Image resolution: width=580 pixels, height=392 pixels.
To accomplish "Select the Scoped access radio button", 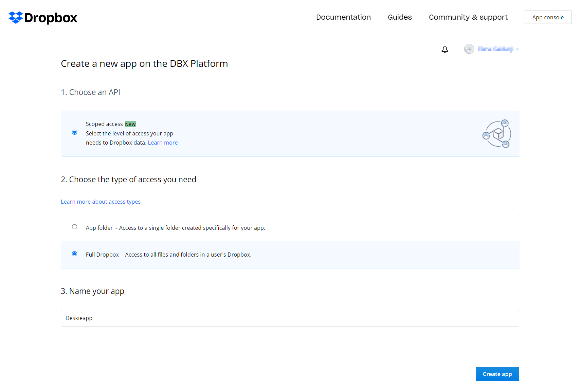I will click(75, 132).
